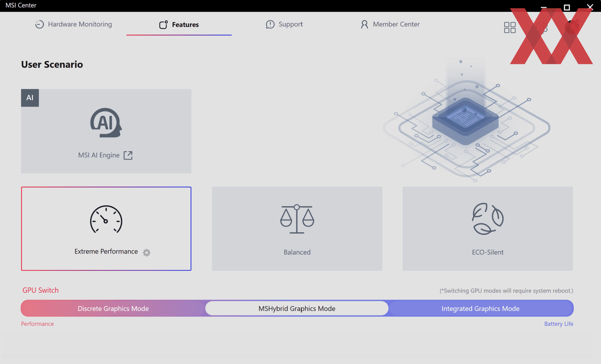
Task: Click the Support speech-bubble icon
Action: click(x=270, y=24)
